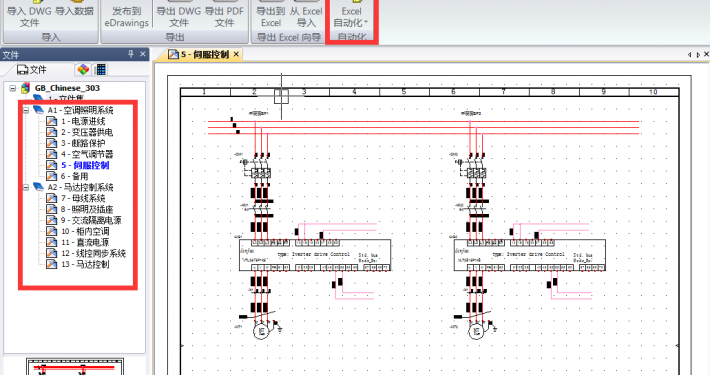Switch to the 文件 tab in side panel

coord(32,70)
